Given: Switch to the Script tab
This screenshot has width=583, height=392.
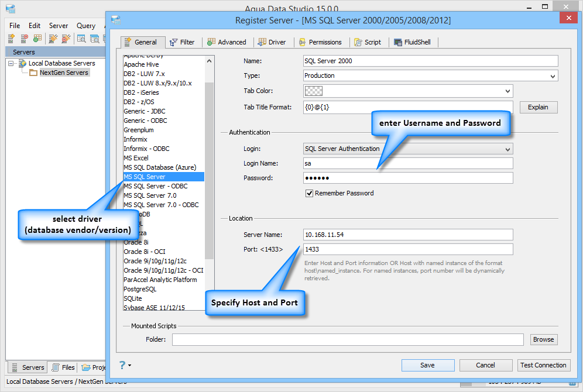Looking at the screenshot, I should (x=368, y=42).
